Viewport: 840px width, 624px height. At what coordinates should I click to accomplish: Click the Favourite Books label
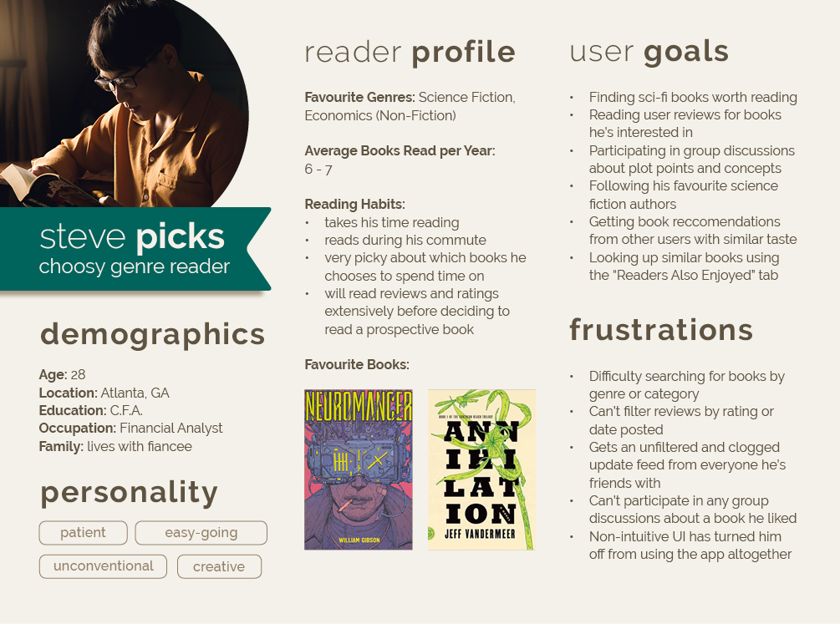[357, 365]
